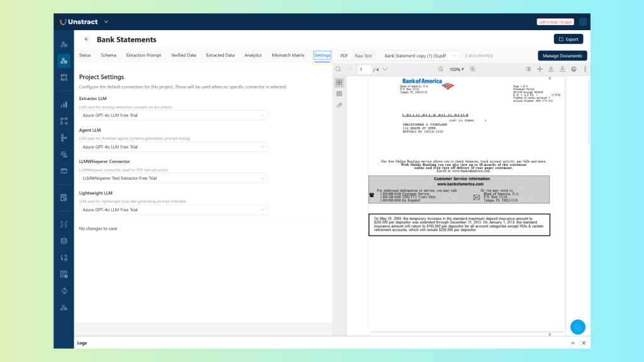Screen dimensions: 644x362
Task: Open the PDF zoom level 103% dropdown
Action: coord(457,69)
